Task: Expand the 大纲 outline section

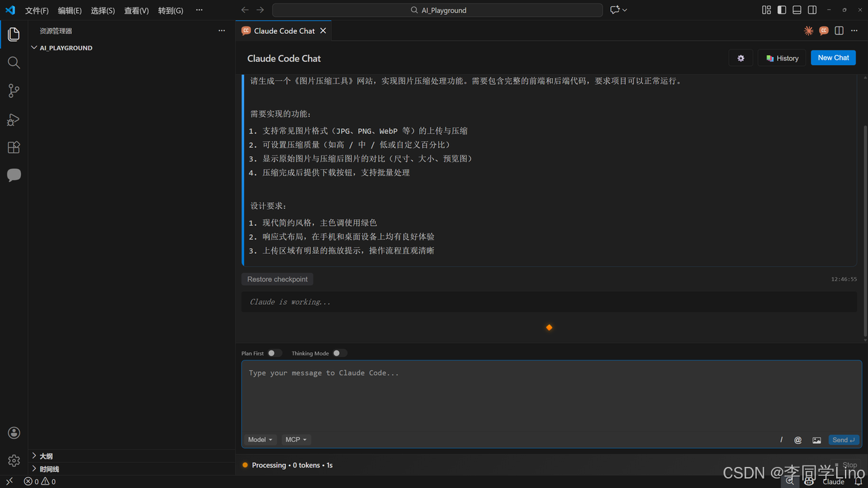Action: coord(131,456)
